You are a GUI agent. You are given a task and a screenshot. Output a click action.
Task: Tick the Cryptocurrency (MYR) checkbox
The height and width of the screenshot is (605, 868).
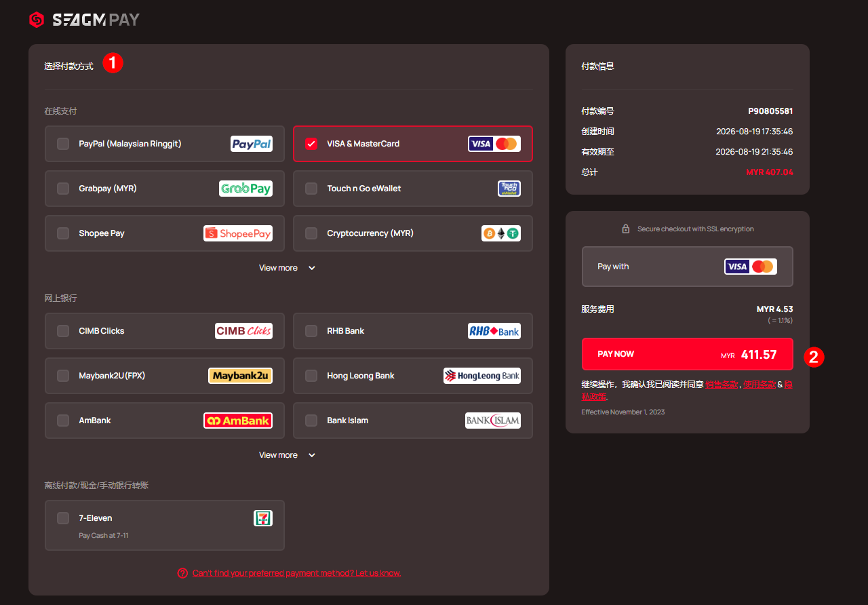(311, 233)
